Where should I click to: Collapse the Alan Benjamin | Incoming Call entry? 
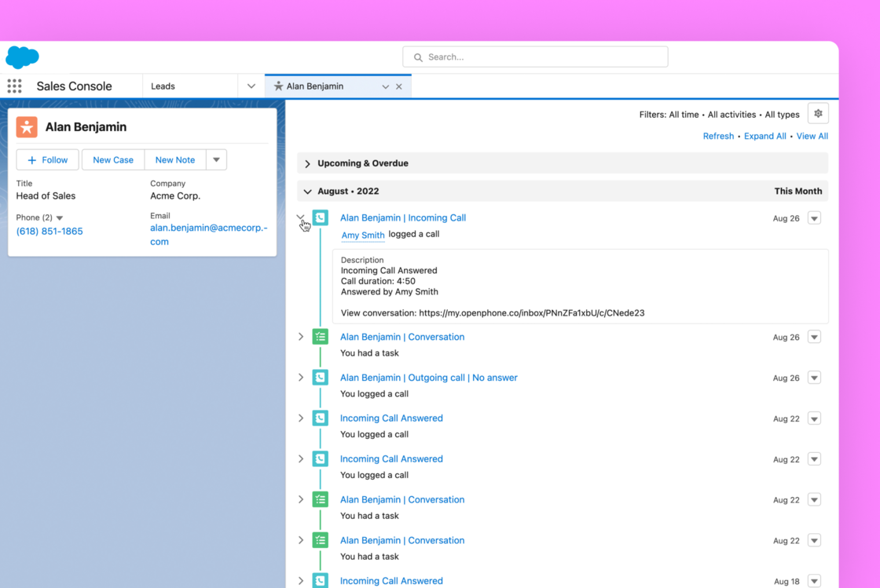tap(301, 217)
